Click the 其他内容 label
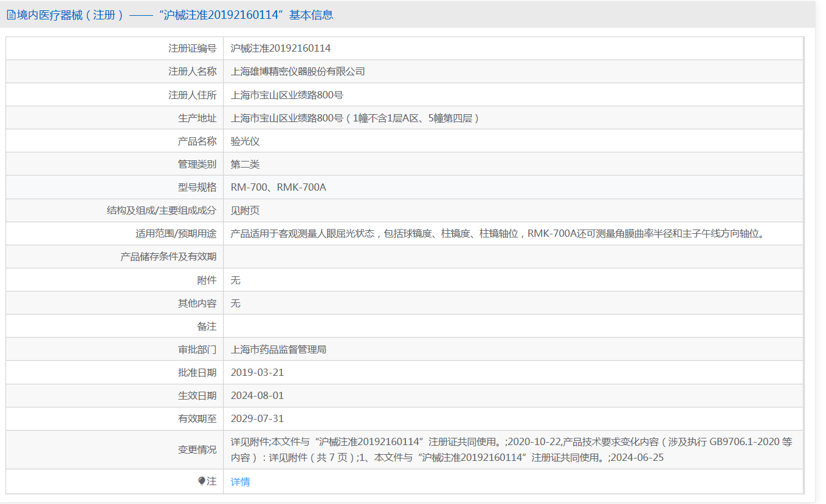The width and height of the screenshot is (826, 504). 197,303
